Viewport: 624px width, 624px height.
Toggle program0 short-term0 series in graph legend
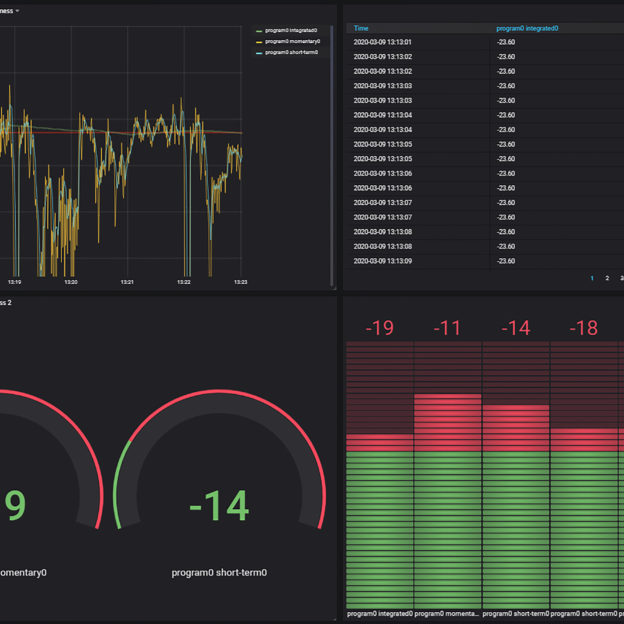point(291,52)
